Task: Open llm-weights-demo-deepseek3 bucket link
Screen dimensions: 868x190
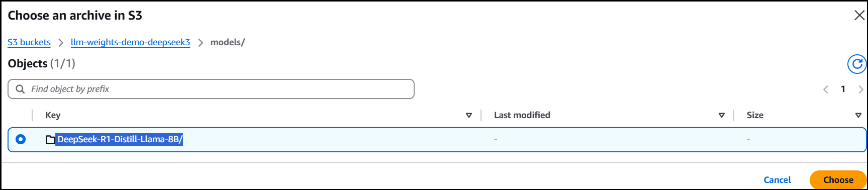Action: pyautogui.click(x=131, y=42)
